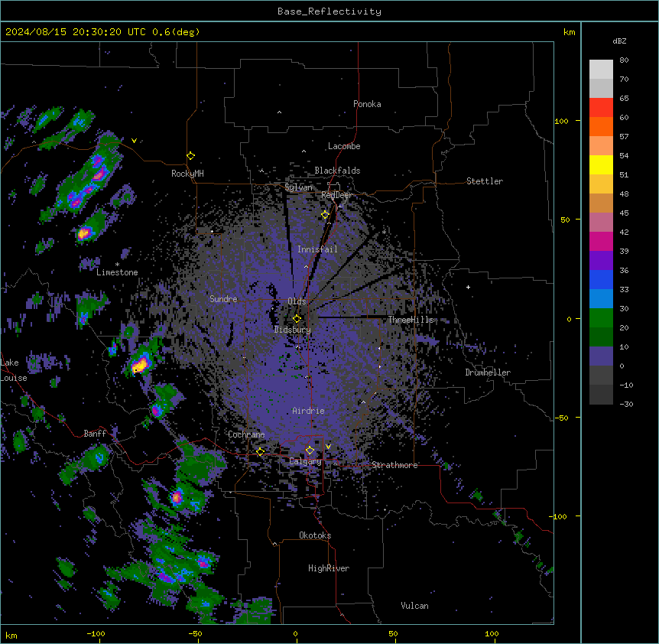Select the yellow 51-54 dBZ legend swatch
This screenshot has width=659, height=644.
click(x=601, y=164)
